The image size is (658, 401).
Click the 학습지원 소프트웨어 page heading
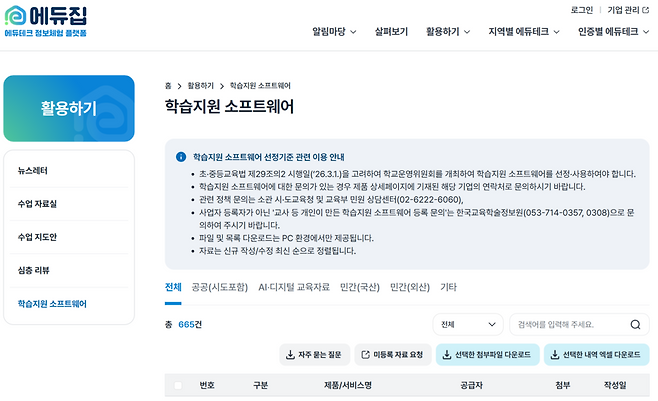[229, 106]
